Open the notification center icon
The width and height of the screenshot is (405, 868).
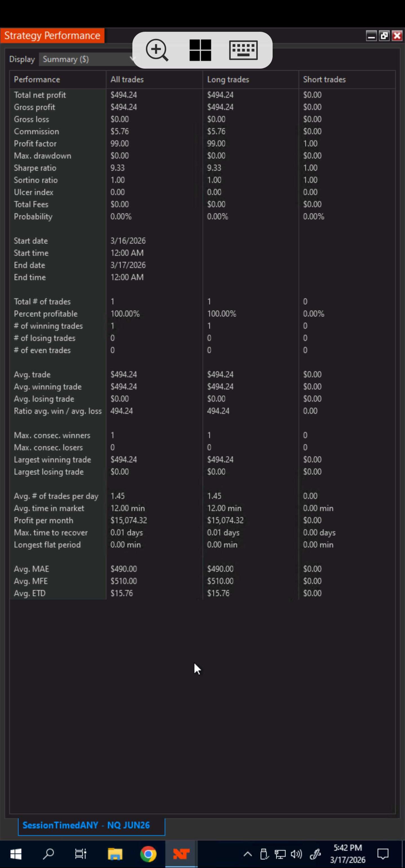click(383, 854)
